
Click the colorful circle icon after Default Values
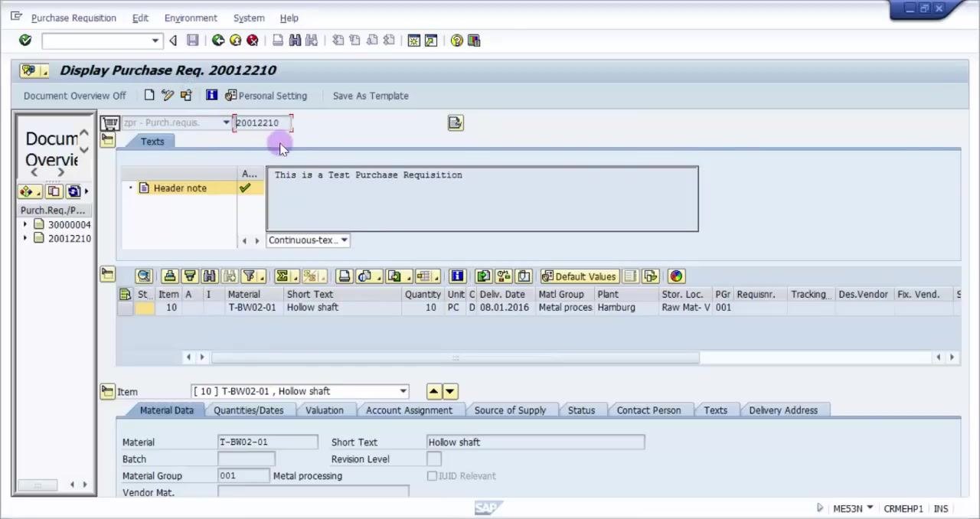point(676,276)
